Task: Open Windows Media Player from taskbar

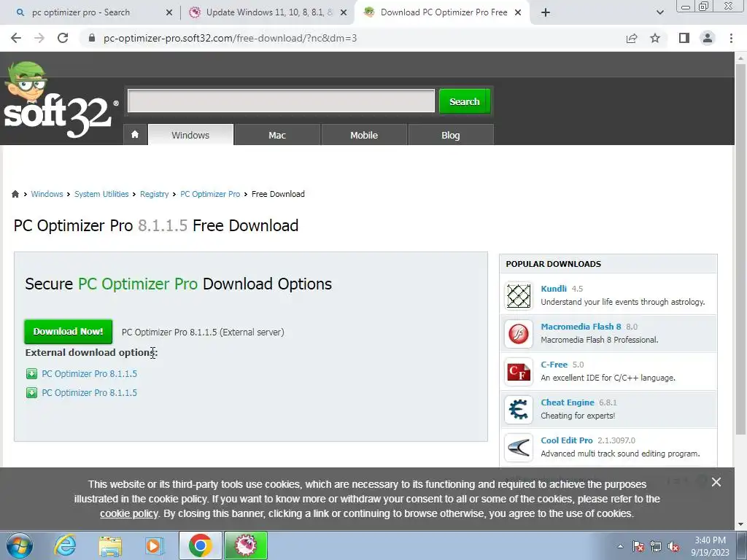Action: (154, 545)
